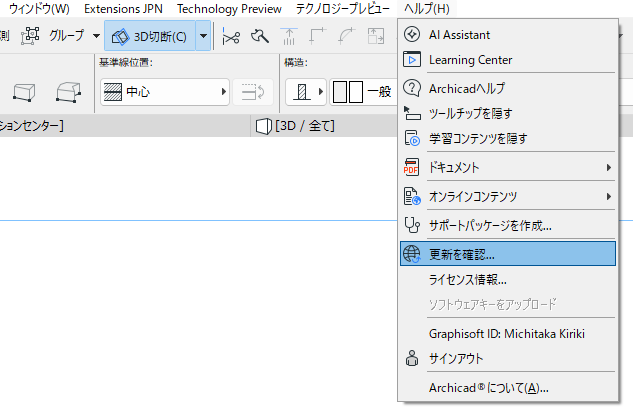
Task: Expand the ドキュメント submenu
Action: tap(507, 167)
